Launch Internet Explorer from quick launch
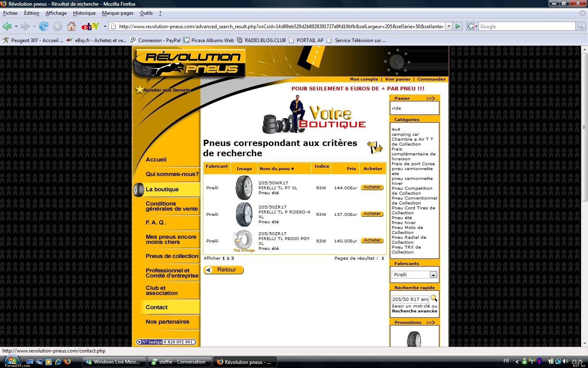 [x=58, y=361]
